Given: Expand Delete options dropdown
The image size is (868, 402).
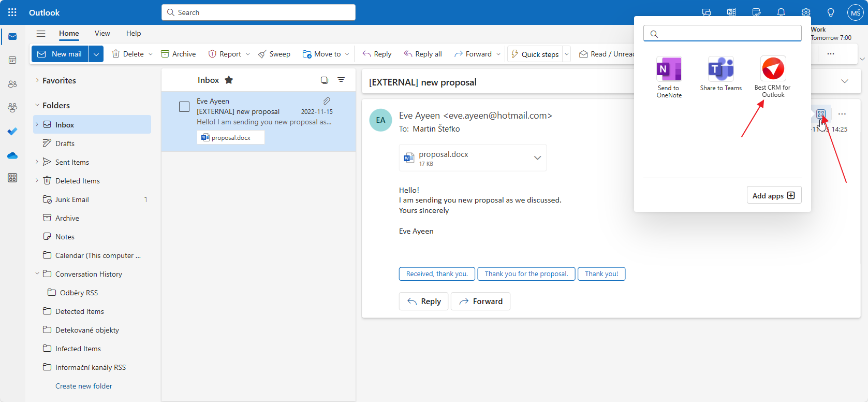Looking at the screenshot, I should [x=151, y=54].
